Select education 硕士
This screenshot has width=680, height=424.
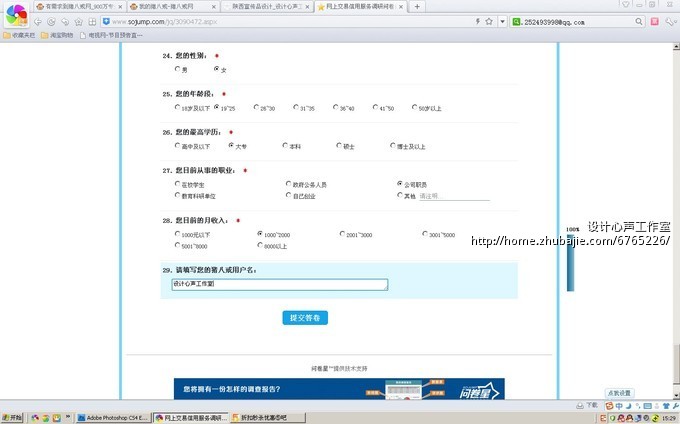point(339,145)
